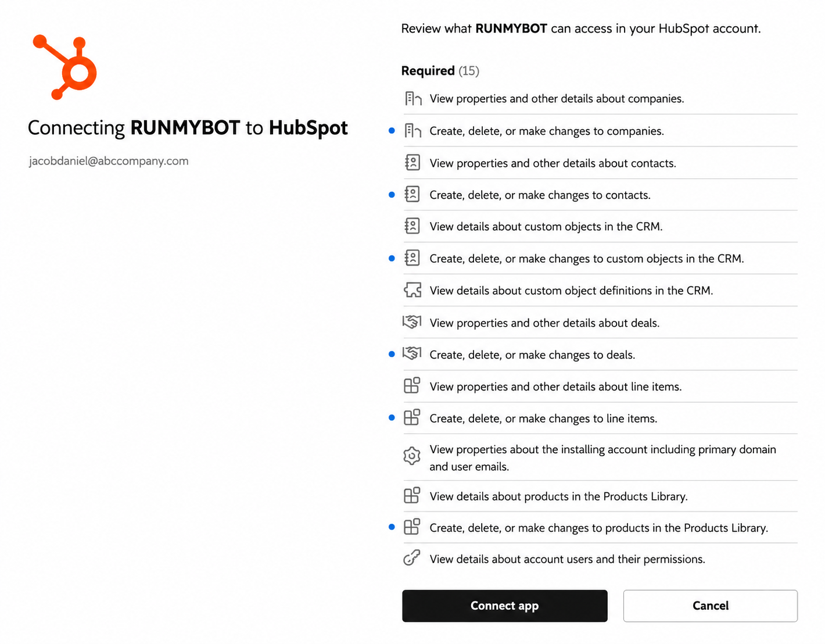The image size is (825, 644).
Task: Click the building icon beside Create, delete companies
Action: [412, 131]
